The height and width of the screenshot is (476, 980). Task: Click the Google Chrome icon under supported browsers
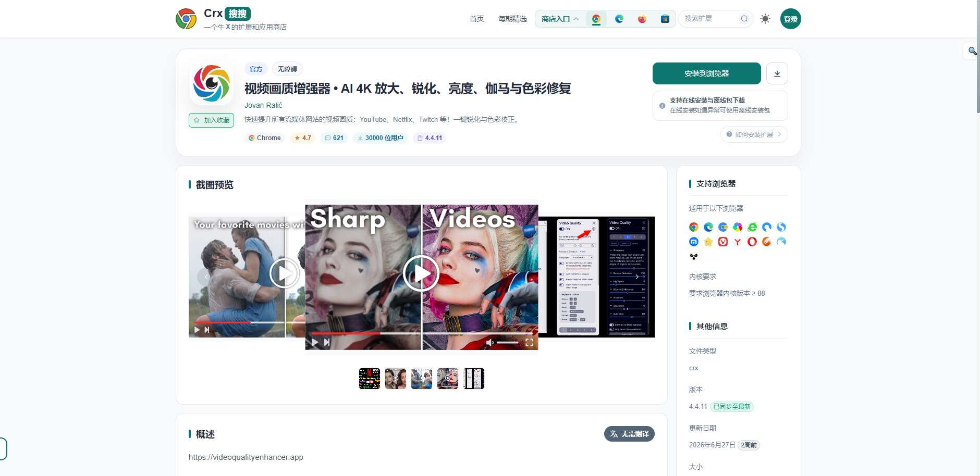pyautogui.click(x=694, y=227)
